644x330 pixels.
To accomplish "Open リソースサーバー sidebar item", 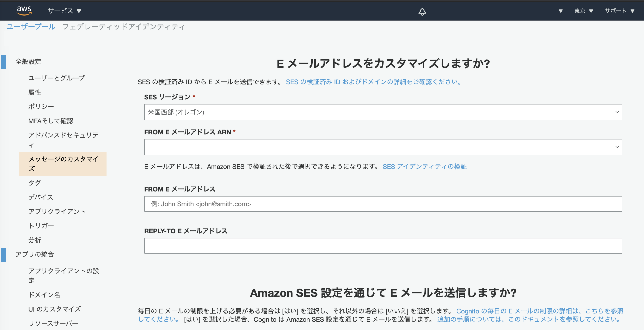I will click(x=53, y=323).
